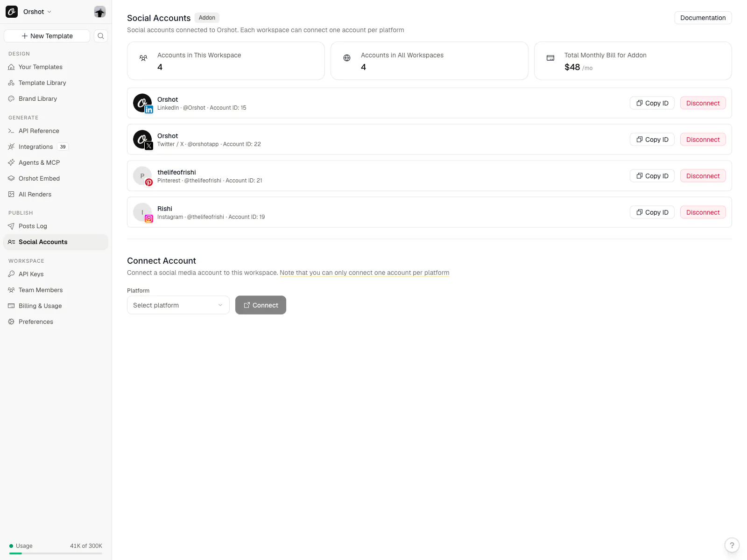
Task: Click the Addon badge
Action: (x=207, y=18)
